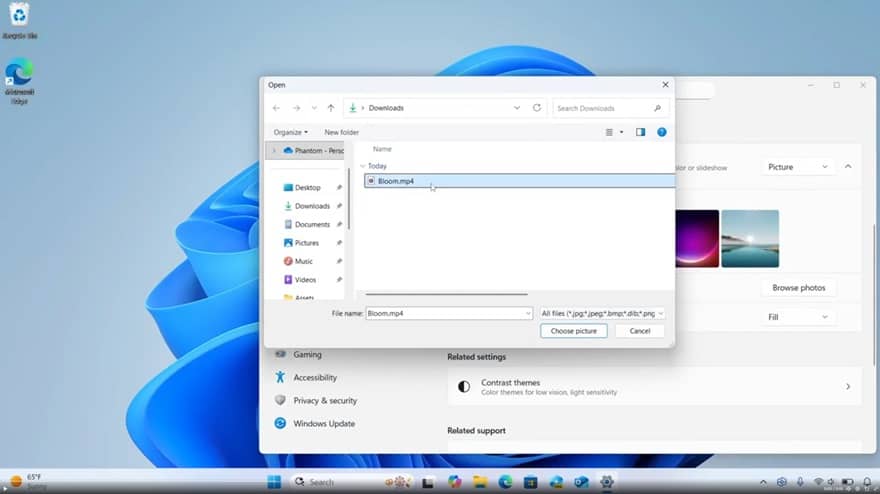Viewport: 880px width, 494px height.
Task: Open the Microsoft Edge desktop shortcut
Action: point(20,80)
